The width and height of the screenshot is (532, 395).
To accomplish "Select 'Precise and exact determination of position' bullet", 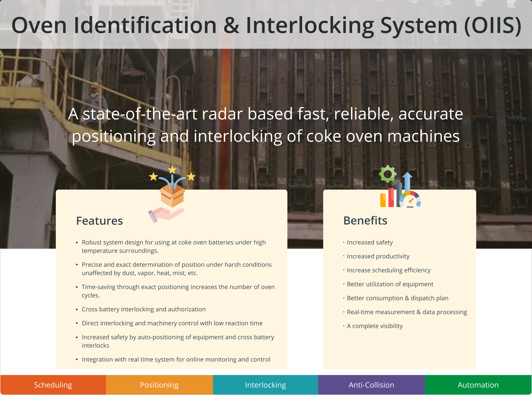I will tap(177, 269).
